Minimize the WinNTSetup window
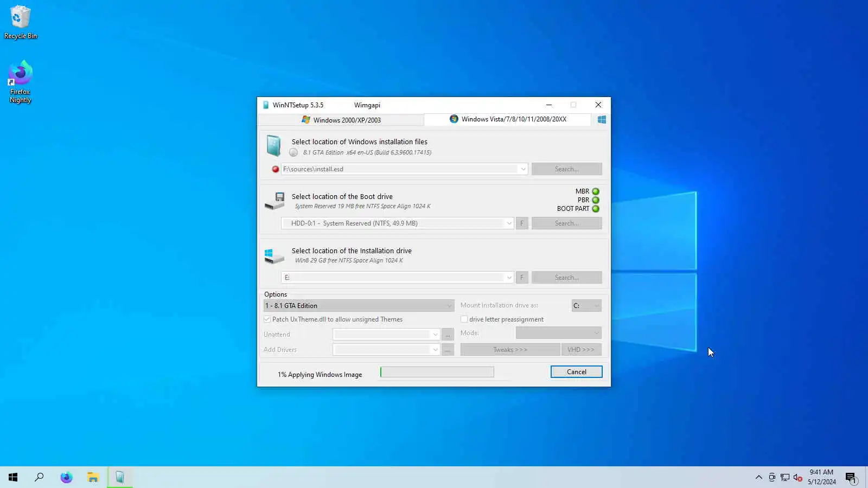Screen dimensions: 868x488 (x=549, y=105)
